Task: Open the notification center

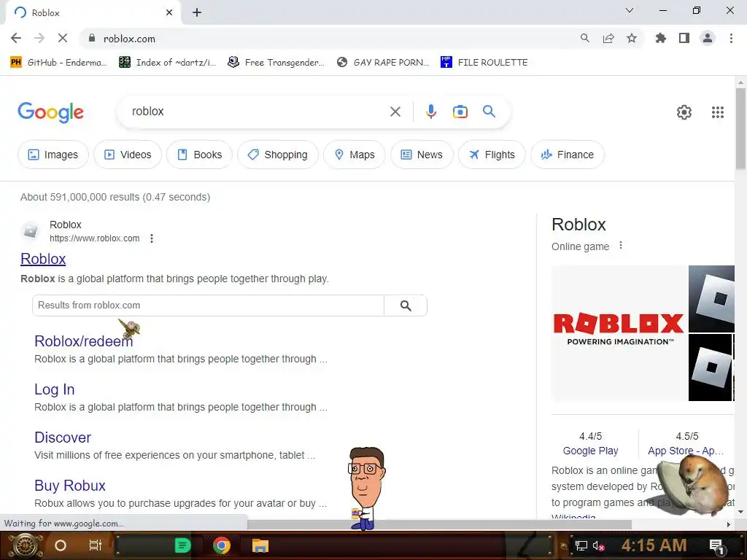Action: click(716, 545)
